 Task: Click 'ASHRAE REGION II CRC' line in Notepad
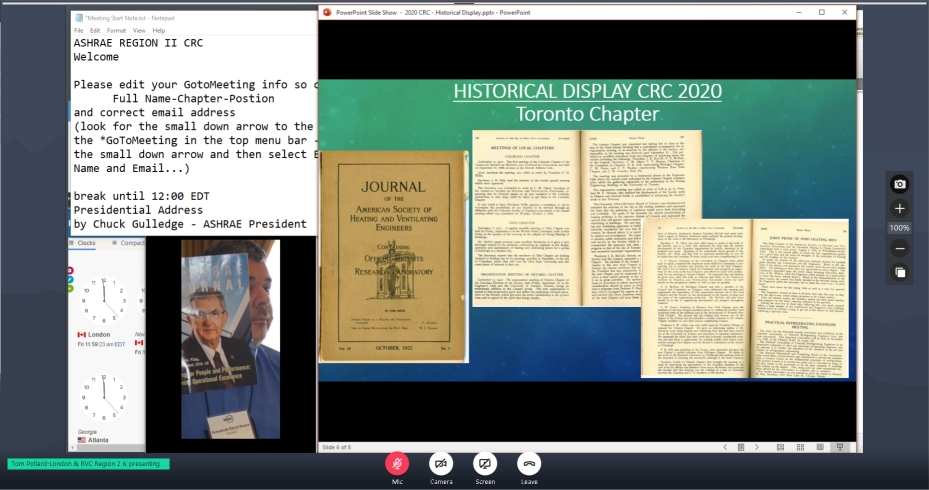point(138,43)
